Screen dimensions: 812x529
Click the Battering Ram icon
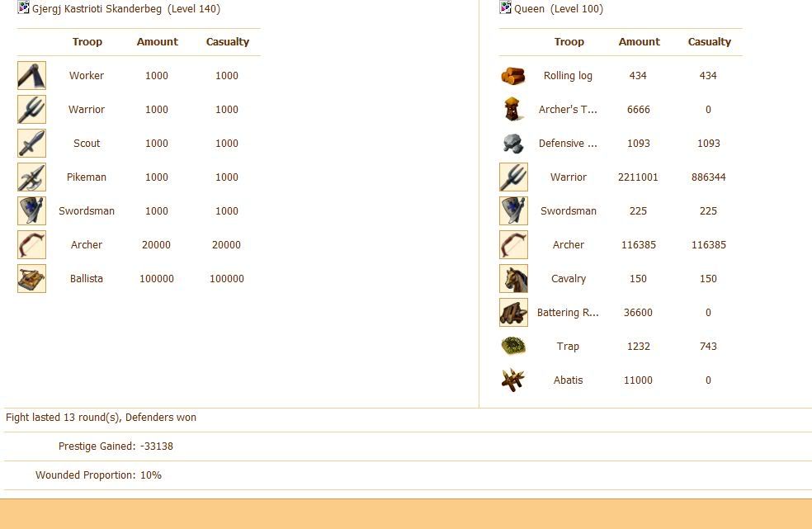(513, 312)
